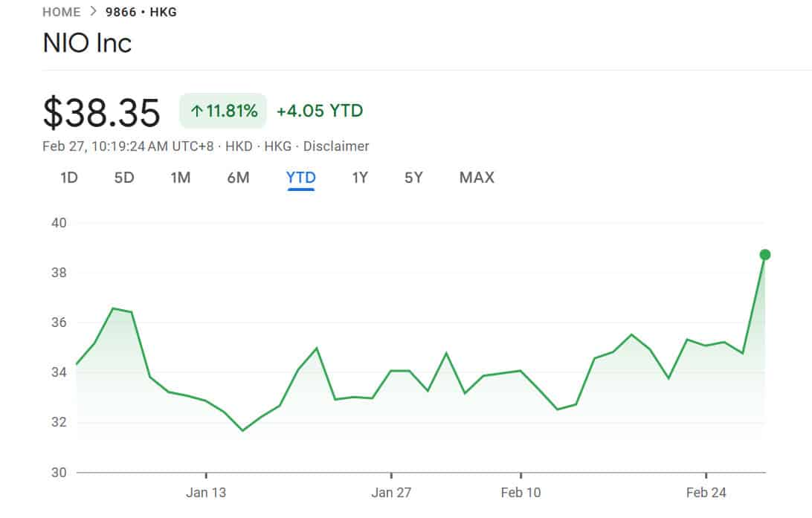The image size is (812, 518).
Task: Open the Disclaimer link
Action: click(336, 146)
